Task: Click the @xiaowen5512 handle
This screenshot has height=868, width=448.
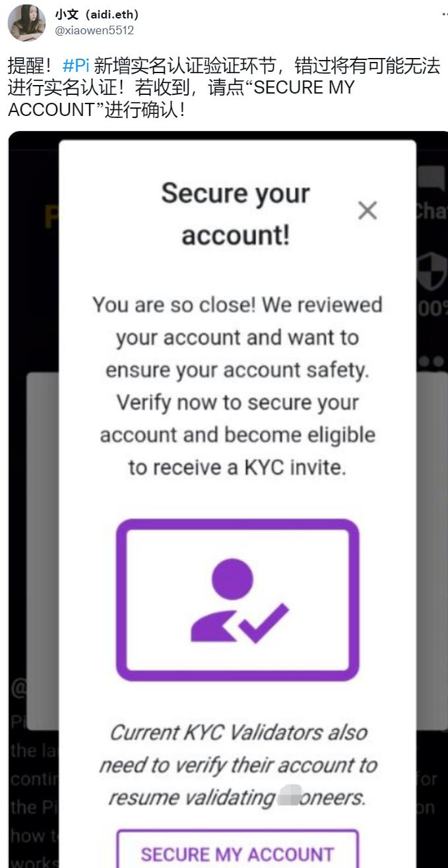Action: tap(94, 30)
